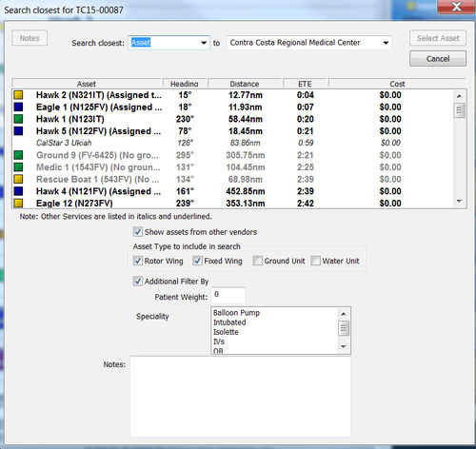Select Intubated in the Speciality list
The height and width of the screenshot is (449, 476).
point(229,322)
